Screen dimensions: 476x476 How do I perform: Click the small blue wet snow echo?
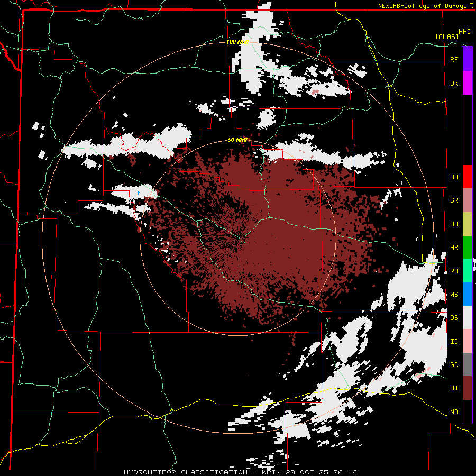(139, 193)
